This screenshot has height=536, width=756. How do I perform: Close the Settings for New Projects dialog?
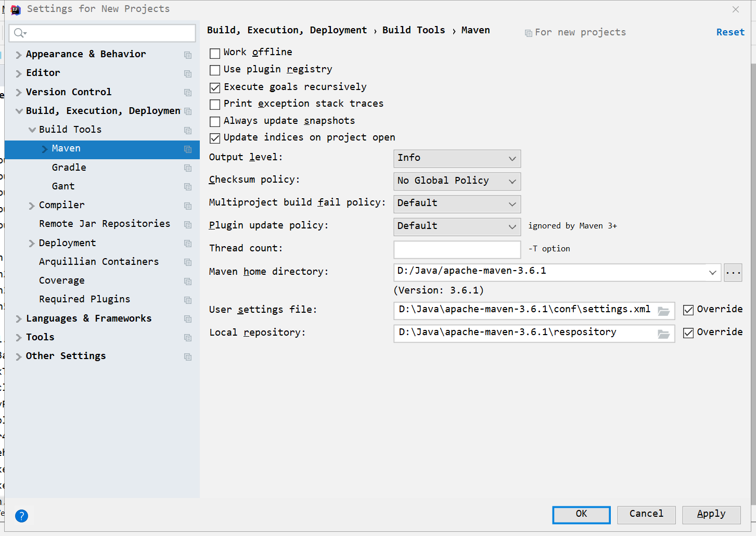[736, 9]
